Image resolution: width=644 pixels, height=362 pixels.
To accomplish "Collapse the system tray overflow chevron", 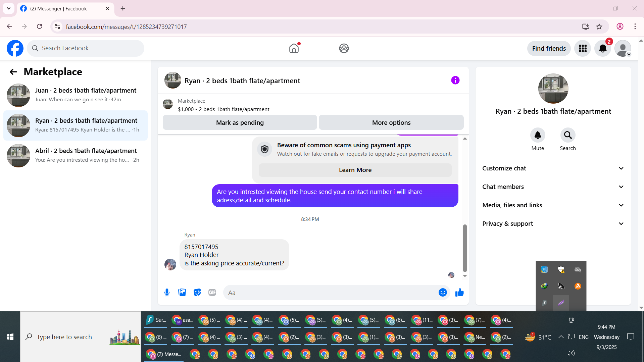I will [561, 337].
